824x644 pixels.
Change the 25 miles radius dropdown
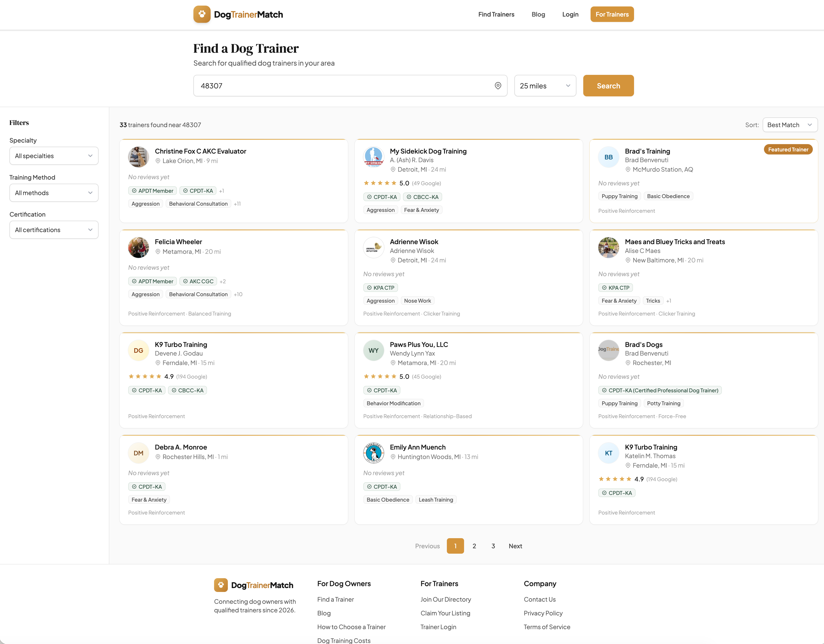click(x=545, y=86)
